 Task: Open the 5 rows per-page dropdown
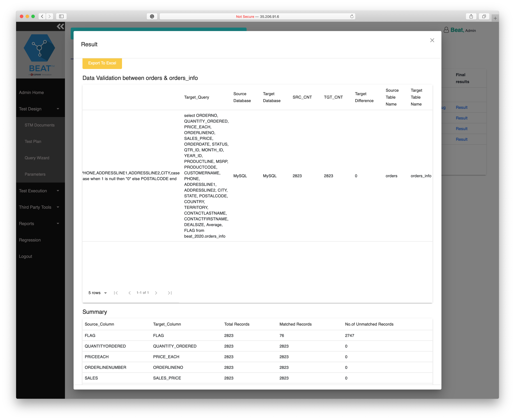(97, 293)
